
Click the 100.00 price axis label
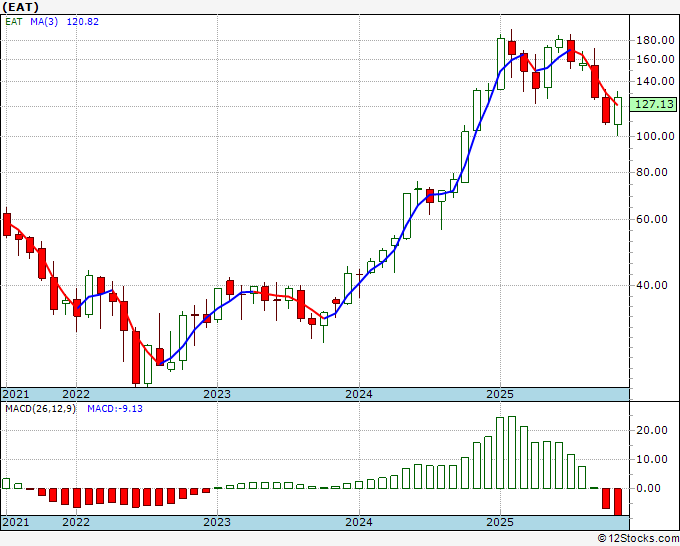pos(655,137)
